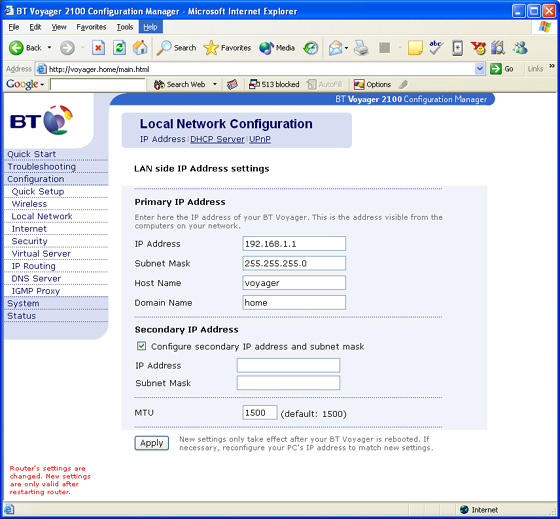The width and height of the screenshot is (560, 519).
Task: Click the Domain Name field
Action: 294,303
